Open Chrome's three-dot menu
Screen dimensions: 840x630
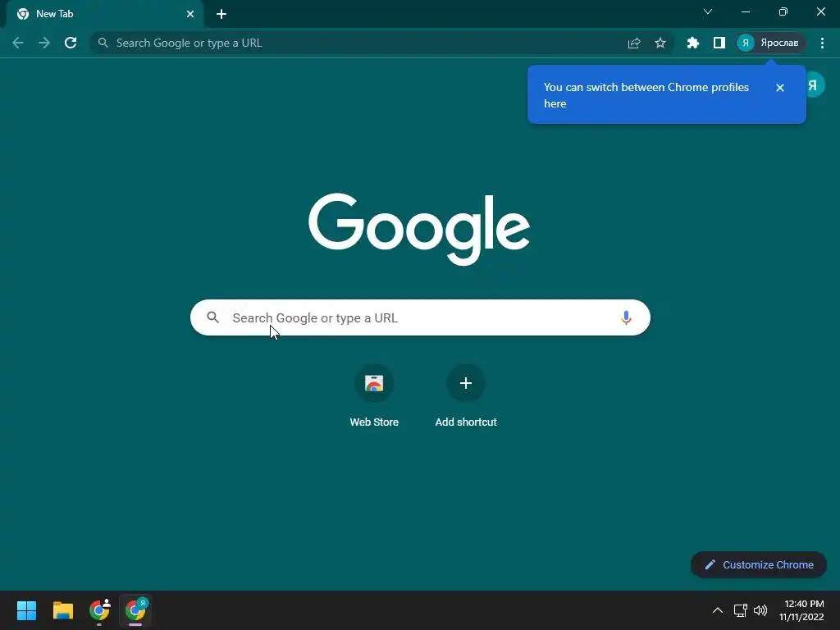[x=822, y=43]
